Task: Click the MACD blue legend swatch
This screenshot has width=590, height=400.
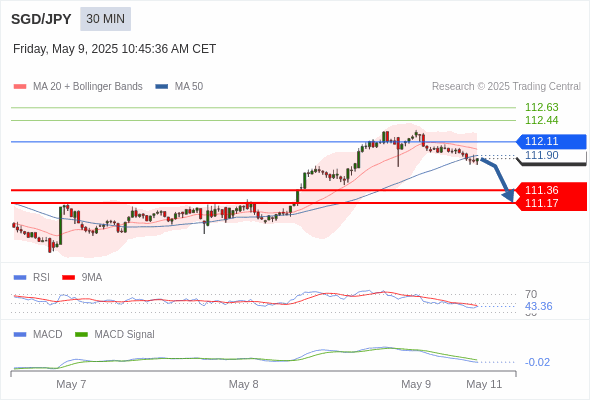Action: pyautogui.click(x=20, y=335)
